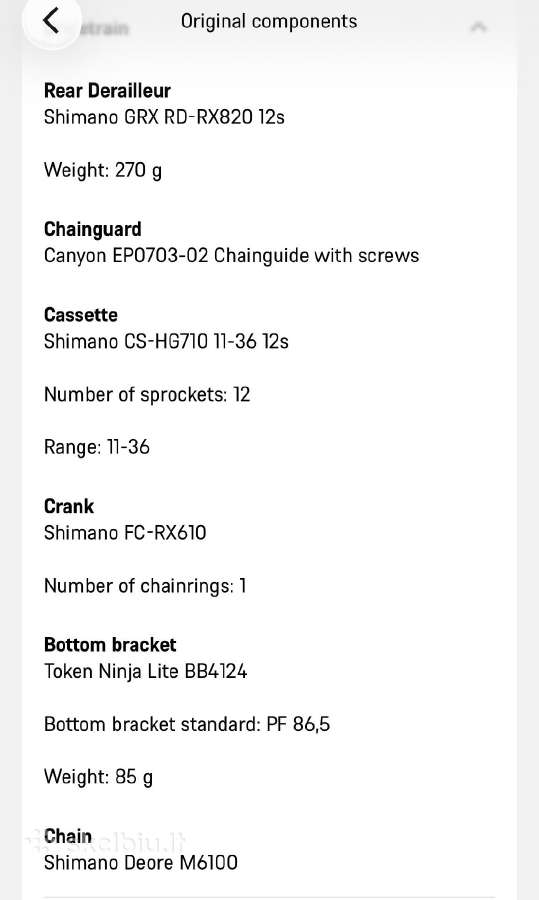This screenshot has height=900, width=539.
Task: Tap Shimano Deore M6100 chain entry
Action: (141, 863)
